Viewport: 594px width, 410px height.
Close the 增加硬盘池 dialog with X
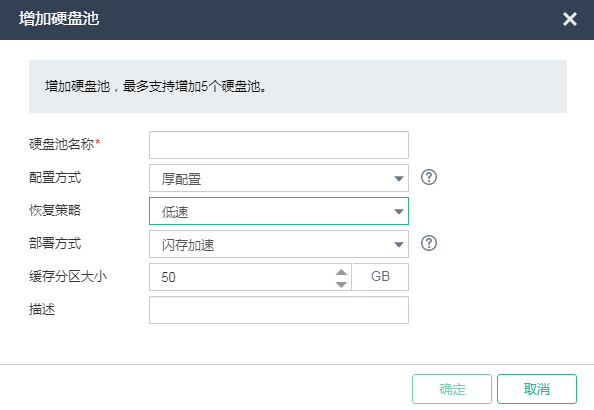coord(570,19)
